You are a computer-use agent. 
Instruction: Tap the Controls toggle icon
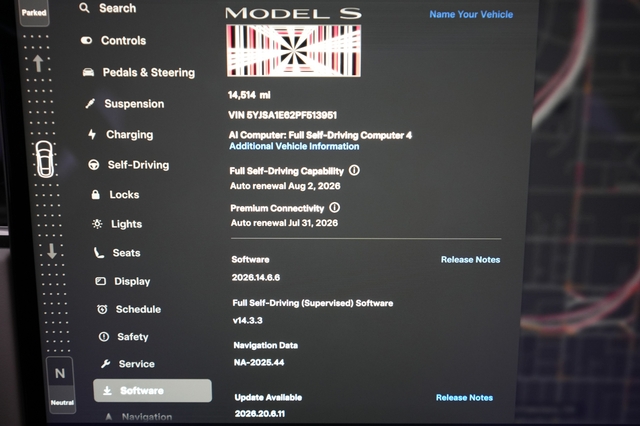pyautogui.click(x=87, y=40)
